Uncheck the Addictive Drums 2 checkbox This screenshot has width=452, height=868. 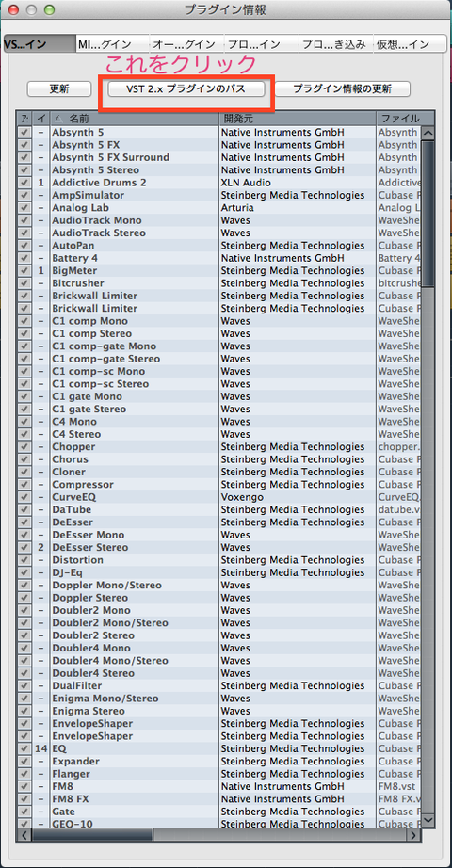coord(24,183)
